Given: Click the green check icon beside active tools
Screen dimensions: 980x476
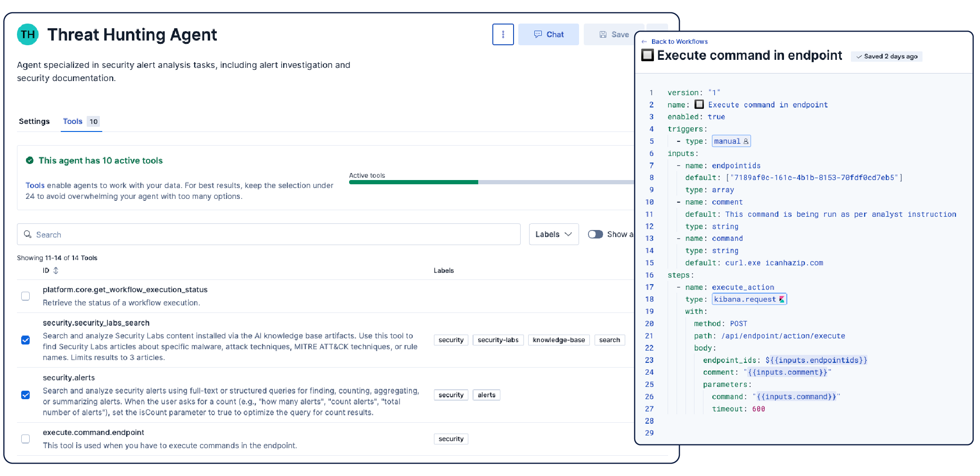Looking at the screenshot, I should pos(30,161).
